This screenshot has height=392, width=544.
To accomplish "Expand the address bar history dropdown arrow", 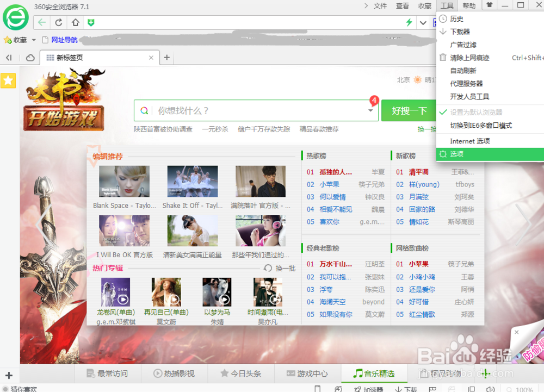I will point(423,23).
